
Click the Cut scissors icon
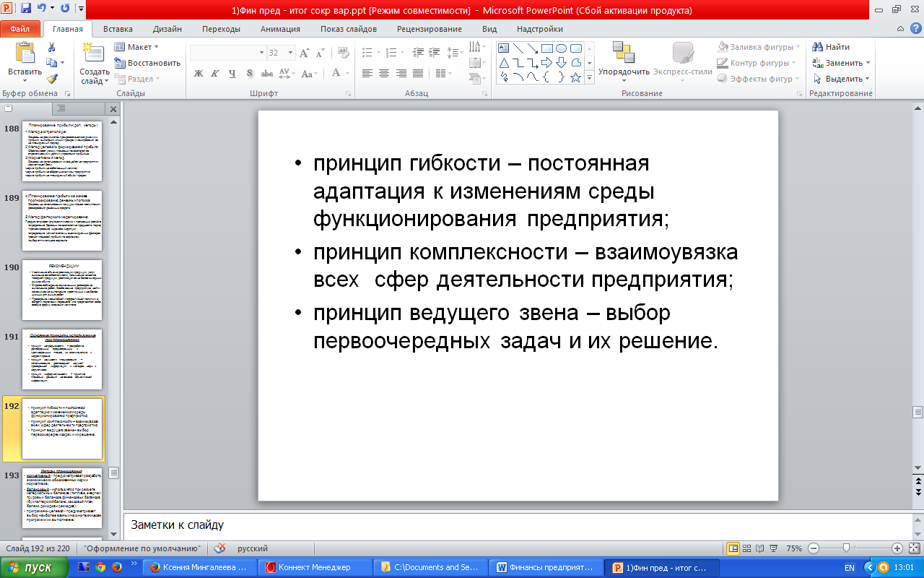[x=51, y=47]
